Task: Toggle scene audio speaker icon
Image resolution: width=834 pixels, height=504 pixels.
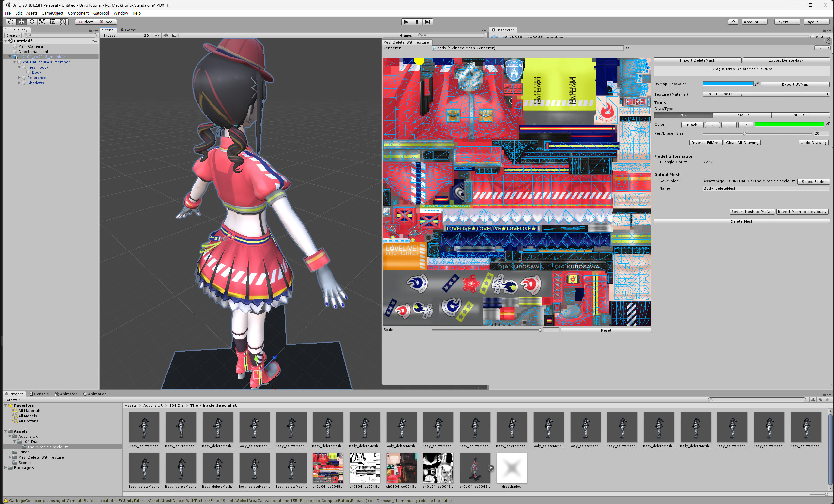Action: (165, 35)
